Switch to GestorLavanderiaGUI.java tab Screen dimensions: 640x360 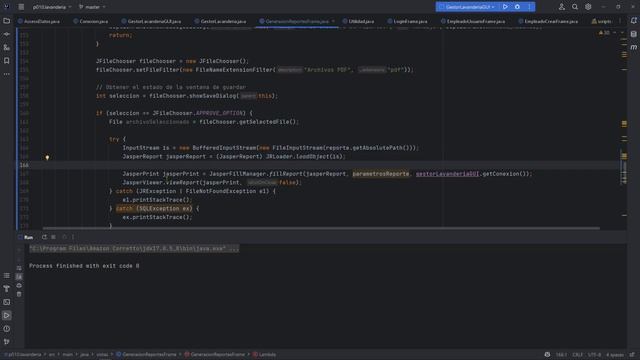click(151, 21)
